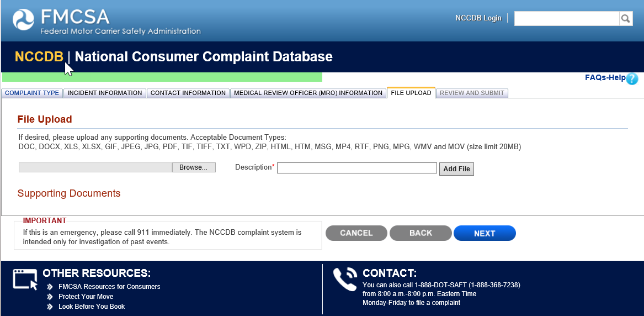
Task: Open the Look Before You Book link
Action: (x=92, y=307)
